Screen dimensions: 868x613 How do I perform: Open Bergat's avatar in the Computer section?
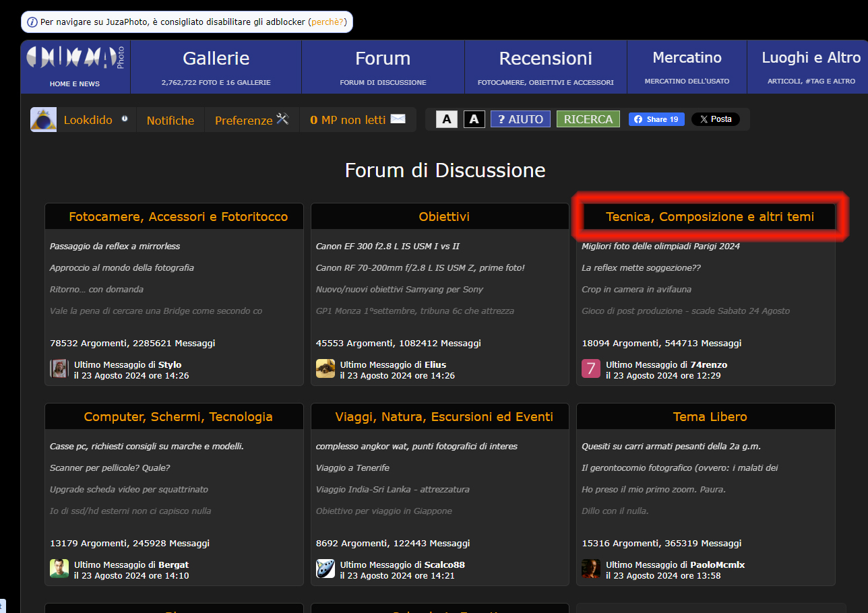click(x=59, y=569)
